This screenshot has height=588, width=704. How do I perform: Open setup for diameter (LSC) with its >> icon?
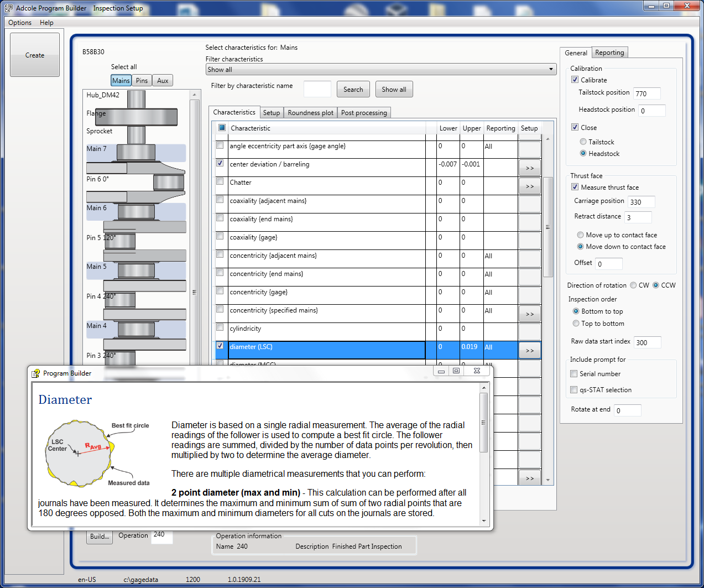(529, 350)
